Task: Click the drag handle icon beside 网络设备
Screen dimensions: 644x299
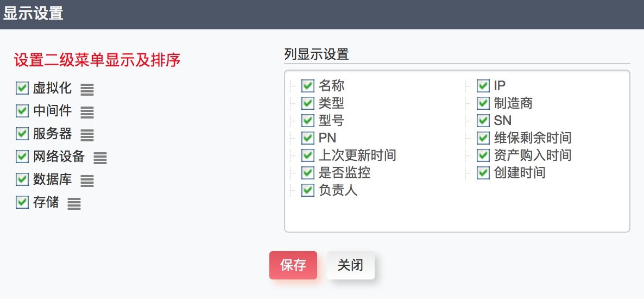Action: pos(100,158)
